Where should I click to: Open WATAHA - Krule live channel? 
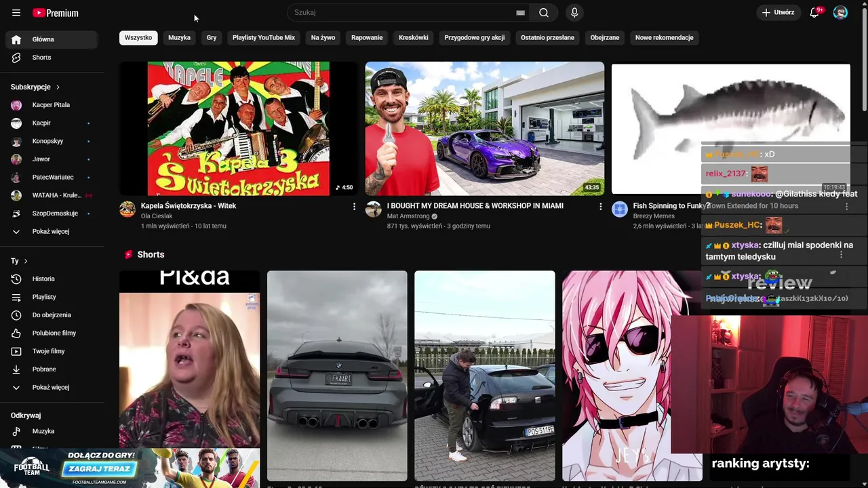(x=52, y=195)
